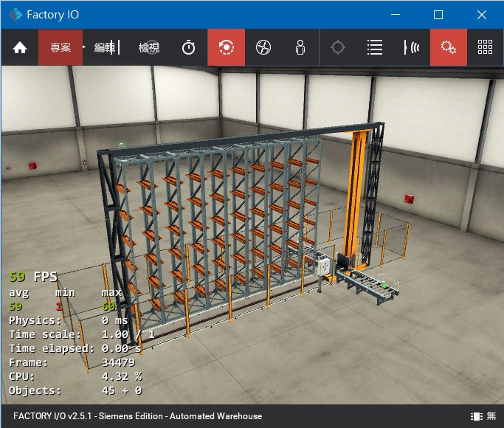Viewport: 504px width, 428px height.
Task: Click the driver icon in status bar
Action: coord(477,416)
